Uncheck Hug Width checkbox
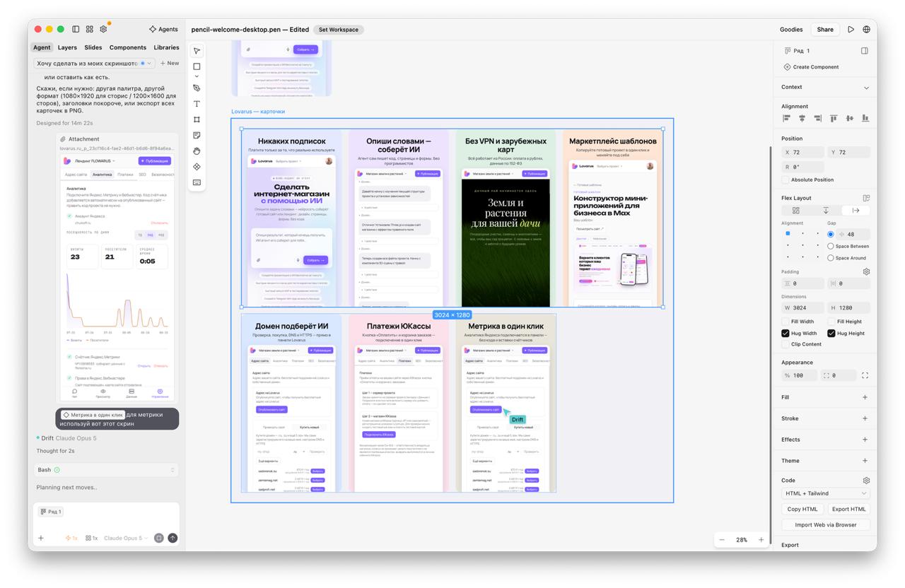The width and height of the screenshot is (905, 588). click(786, 333)
